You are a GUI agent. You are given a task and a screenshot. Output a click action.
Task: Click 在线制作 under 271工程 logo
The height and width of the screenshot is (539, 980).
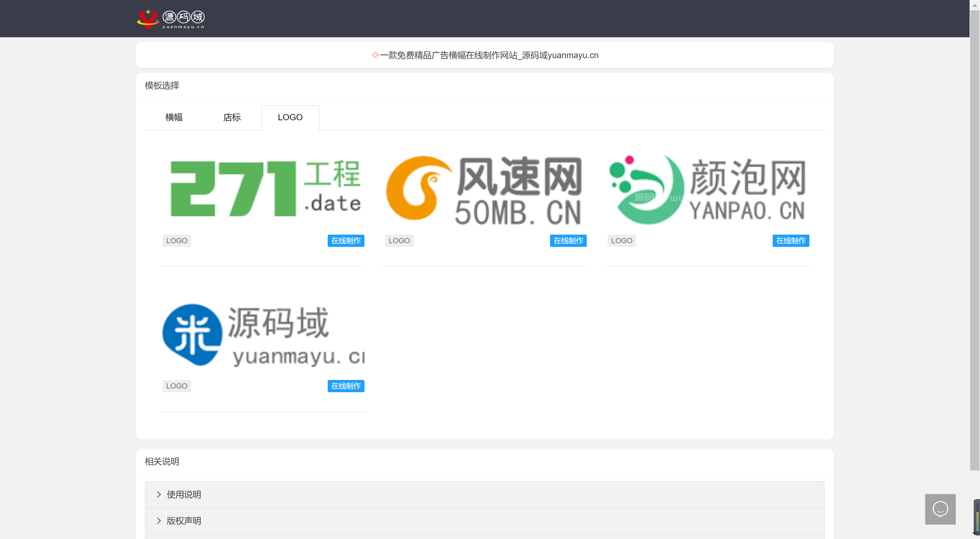pyautogui.click(x=345, y=241)
